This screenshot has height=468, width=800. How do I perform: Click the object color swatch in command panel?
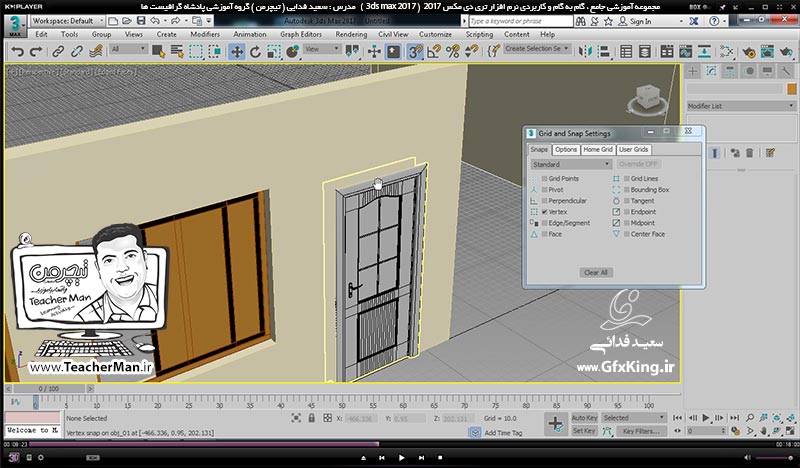(791, 89)
